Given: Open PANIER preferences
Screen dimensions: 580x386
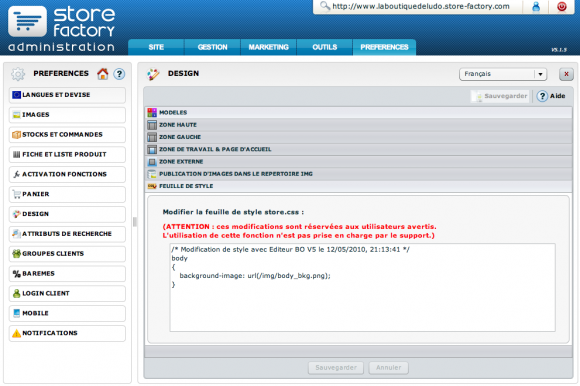Looking at the screenshot, I should [x=67, y=194].
